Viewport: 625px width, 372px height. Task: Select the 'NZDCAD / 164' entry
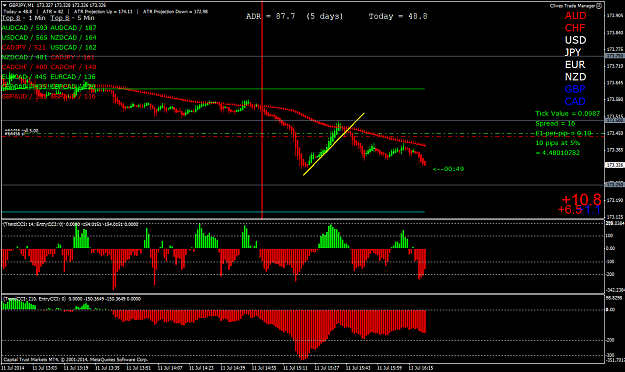pyautogui.click(x=73, y=37)
